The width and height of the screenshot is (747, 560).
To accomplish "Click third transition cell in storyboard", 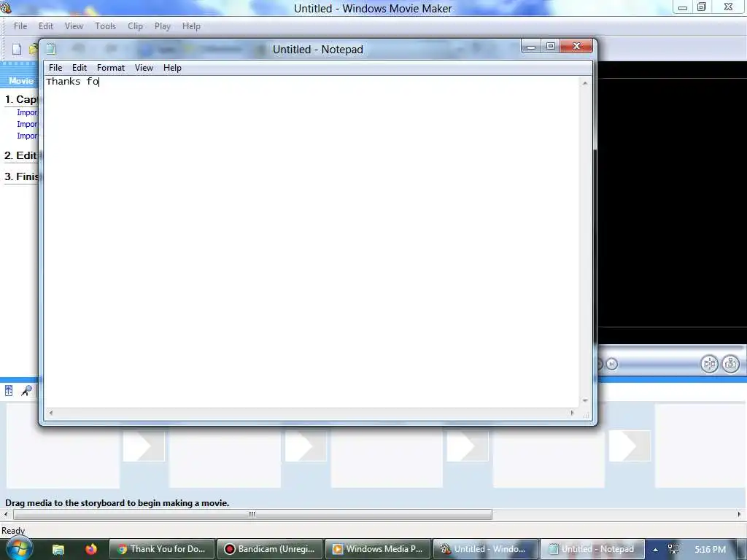I will [468, 446].
